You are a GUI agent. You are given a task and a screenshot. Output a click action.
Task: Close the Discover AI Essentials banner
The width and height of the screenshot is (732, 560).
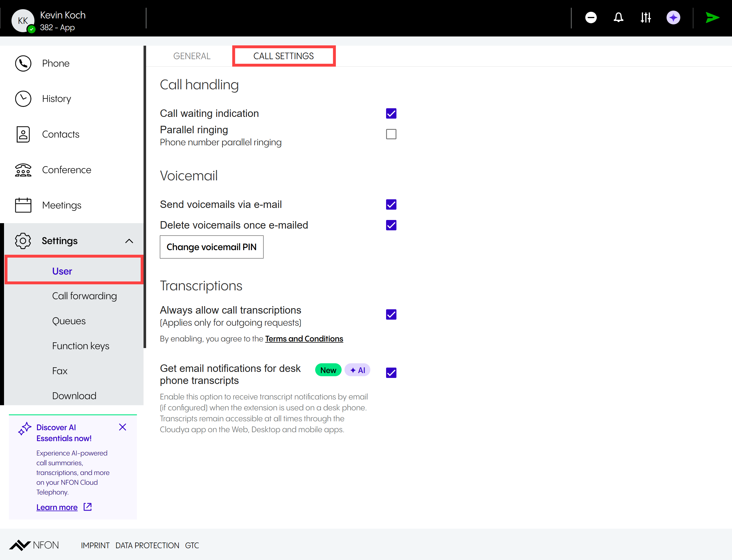(x=123, y=427)
